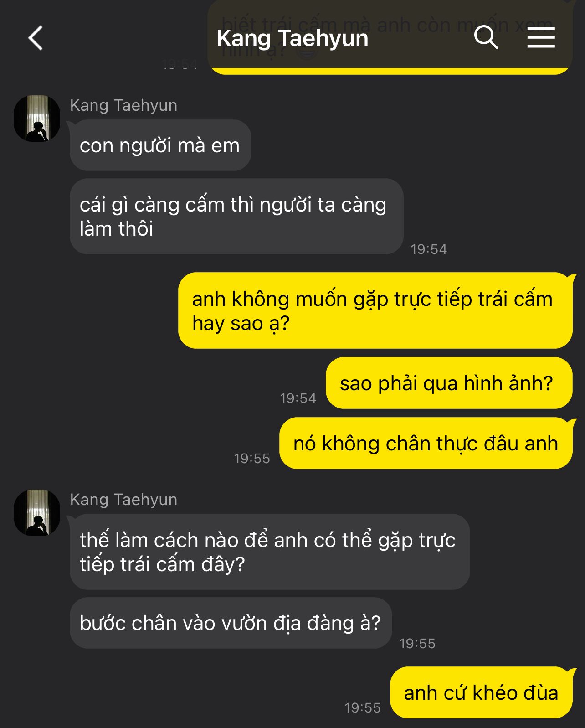Select the sender name above 'con người mà em'
Image resolution: width=585 pixels, height=728 pixels.
pos(123,105)
